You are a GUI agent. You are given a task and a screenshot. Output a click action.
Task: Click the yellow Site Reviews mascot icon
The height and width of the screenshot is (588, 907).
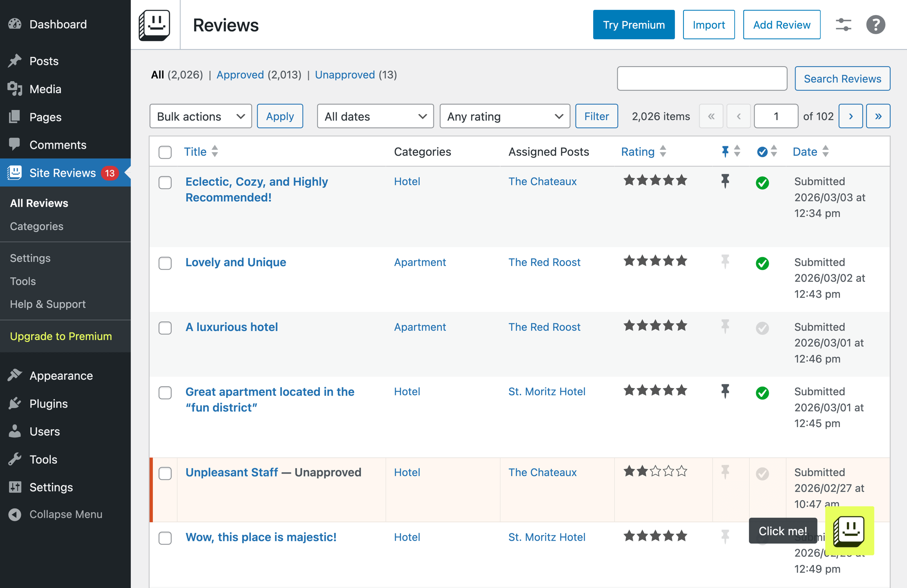pos(849,531)
